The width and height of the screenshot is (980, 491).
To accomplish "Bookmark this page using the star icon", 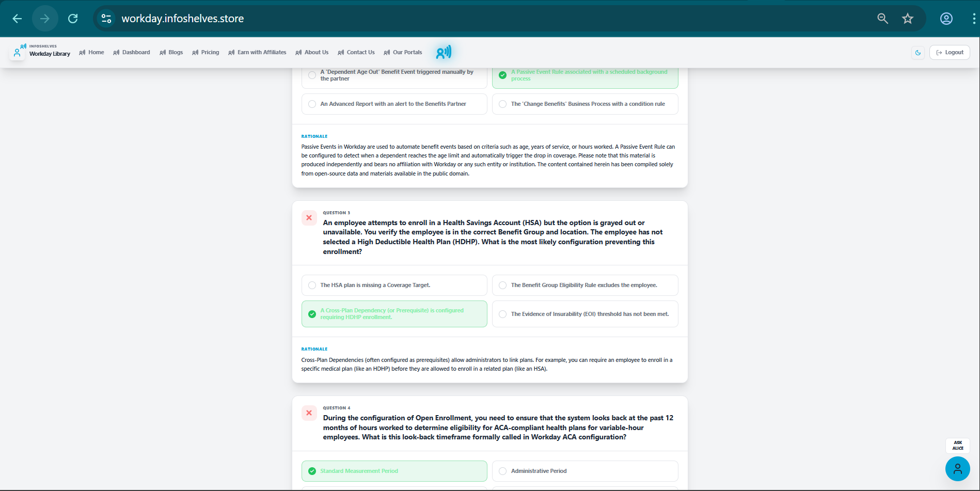I will 908,18.
